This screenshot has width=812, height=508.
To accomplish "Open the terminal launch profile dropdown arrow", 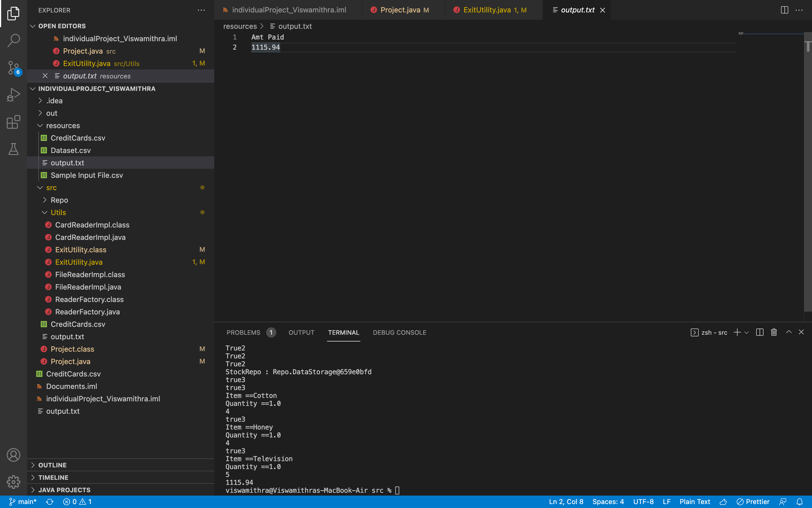I will click(747, 333).
